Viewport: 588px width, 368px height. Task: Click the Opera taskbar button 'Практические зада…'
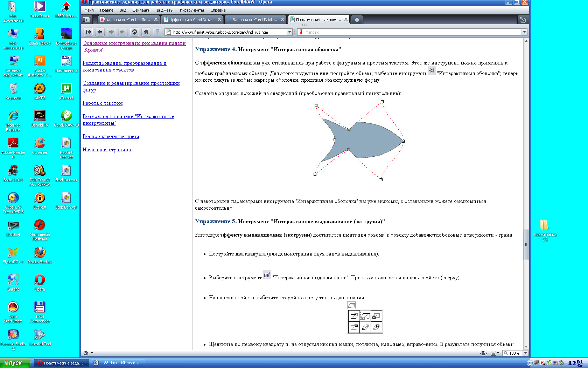tap(61, 363)
